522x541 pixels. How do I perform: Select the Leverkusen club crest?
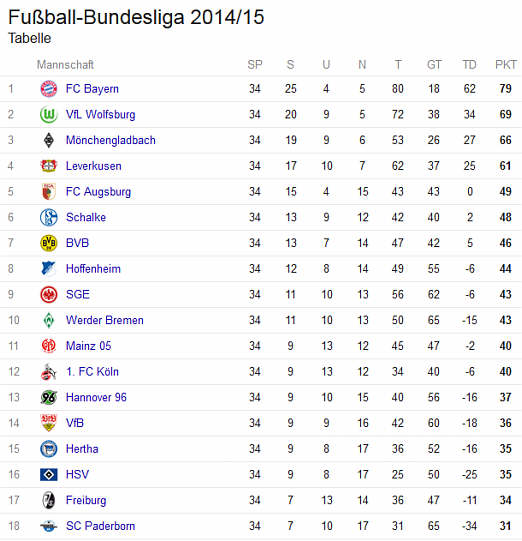[x=49, y=166]
